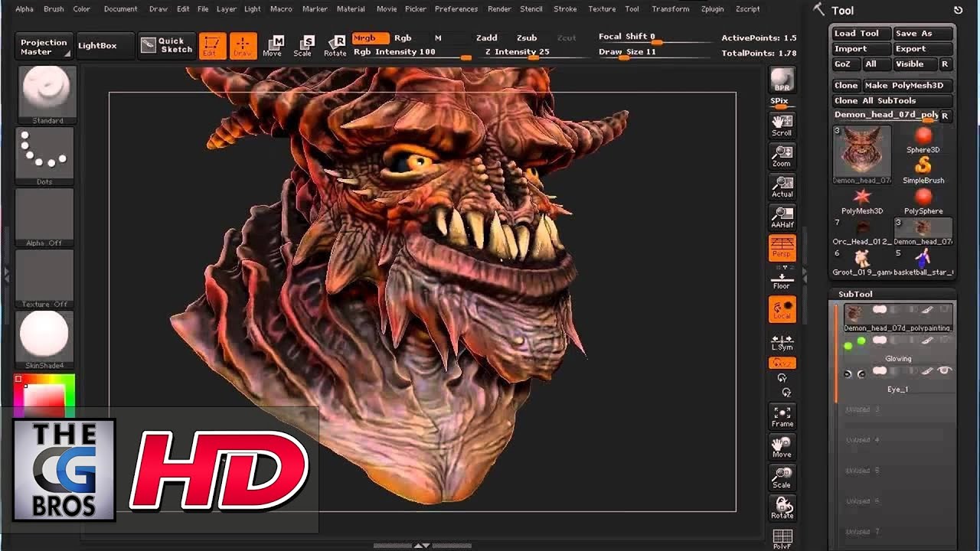Viewport: 980px width, 551px height.
Task: Click the right shelf Rotate icon
Action: (782, 508)
